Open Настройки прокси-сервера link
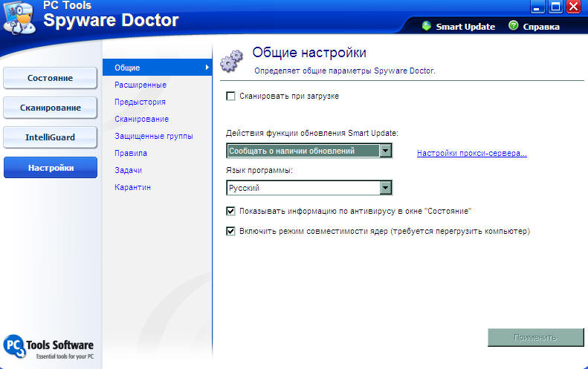This screenshot has height=369, width=588. 472,153
